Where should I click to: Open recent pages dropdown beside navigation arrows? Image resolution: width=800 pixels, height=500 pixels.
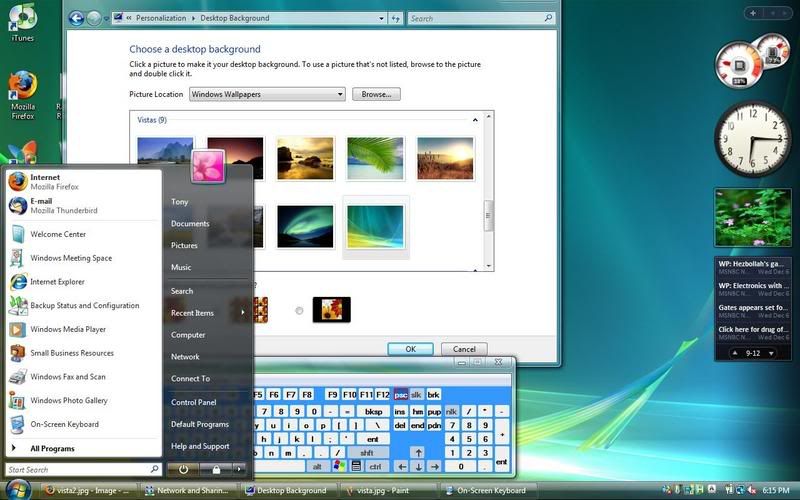[106, 19]
